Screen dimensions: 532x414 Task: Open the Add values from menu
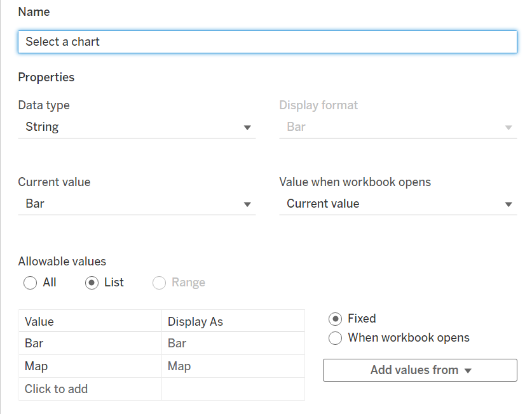click(419, 370)
